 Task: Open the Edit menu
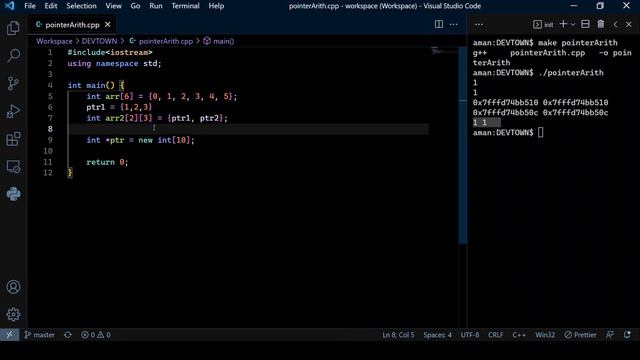point(51,6)
